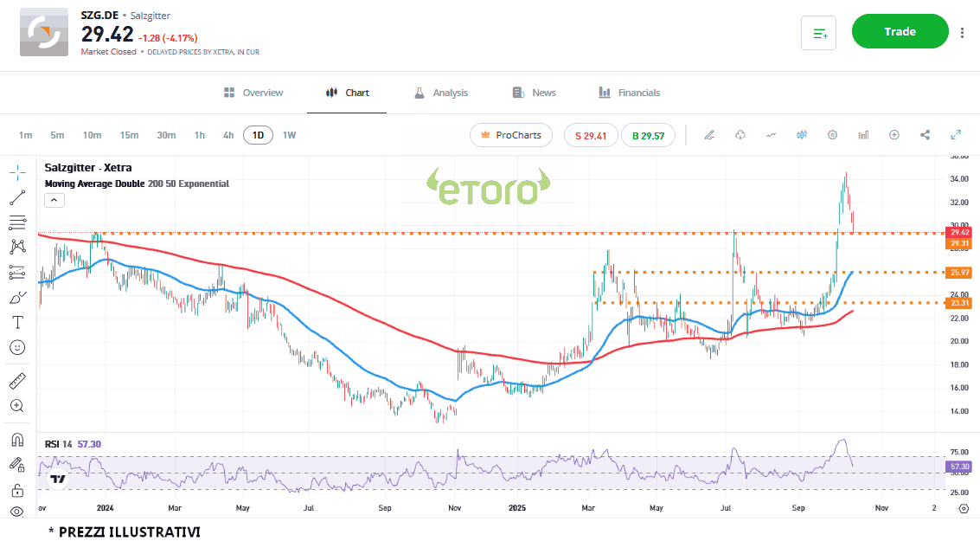
Task: Collapse the indicator legend chevron
Action: click(x=54, y=200)
